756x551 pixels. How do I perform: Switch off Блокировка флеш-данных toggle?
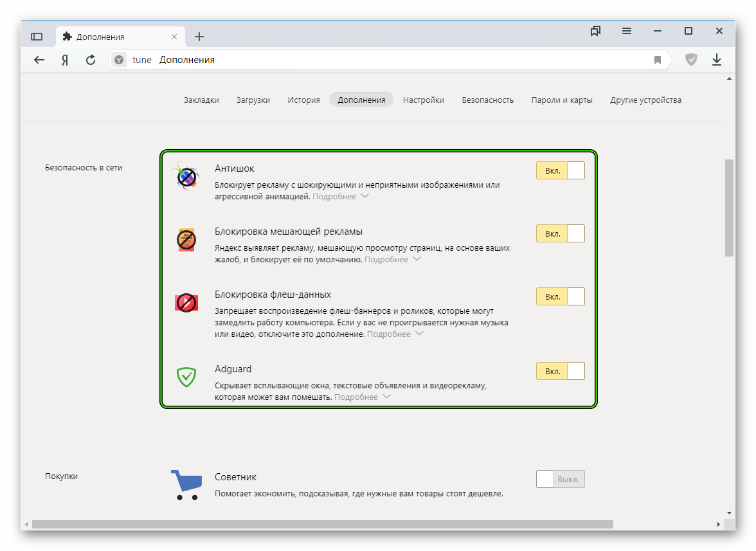tap(560, 296)
